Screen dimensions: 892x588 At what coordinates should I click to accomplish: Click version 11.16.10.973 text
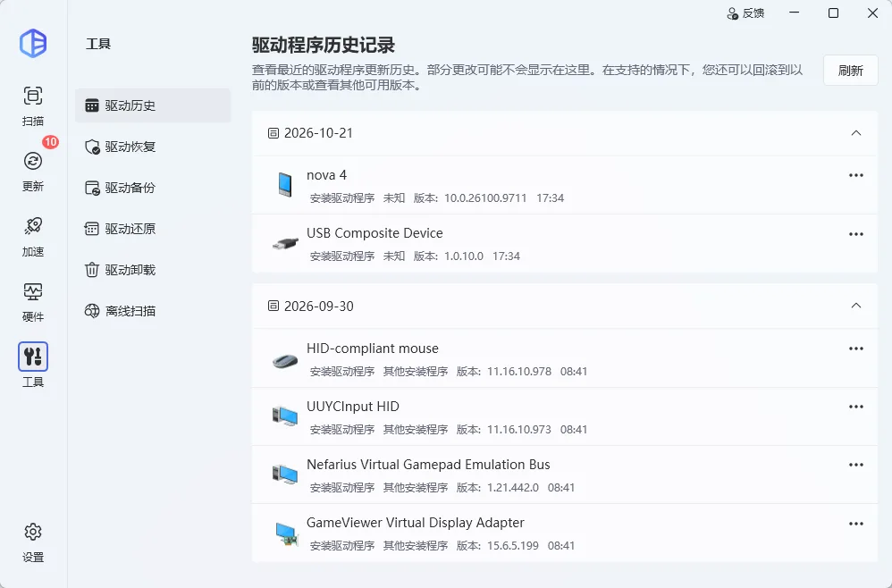pos(518,430)
